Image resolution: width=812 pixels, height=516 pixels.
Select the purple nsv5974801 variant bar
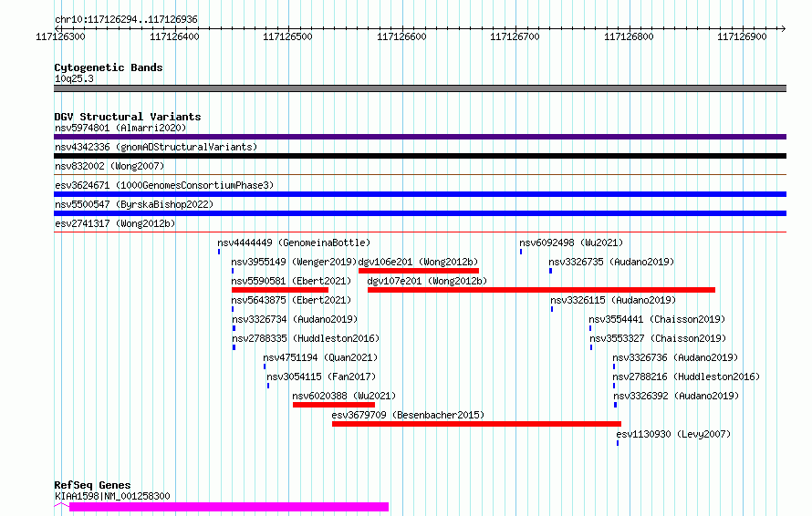(420, 137)
